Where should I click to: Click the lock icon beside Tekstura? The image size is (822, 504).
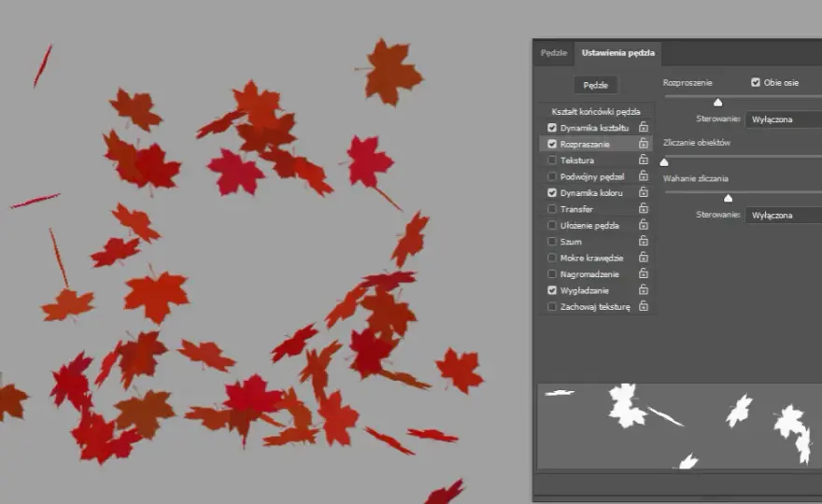[x=644, y=160]
